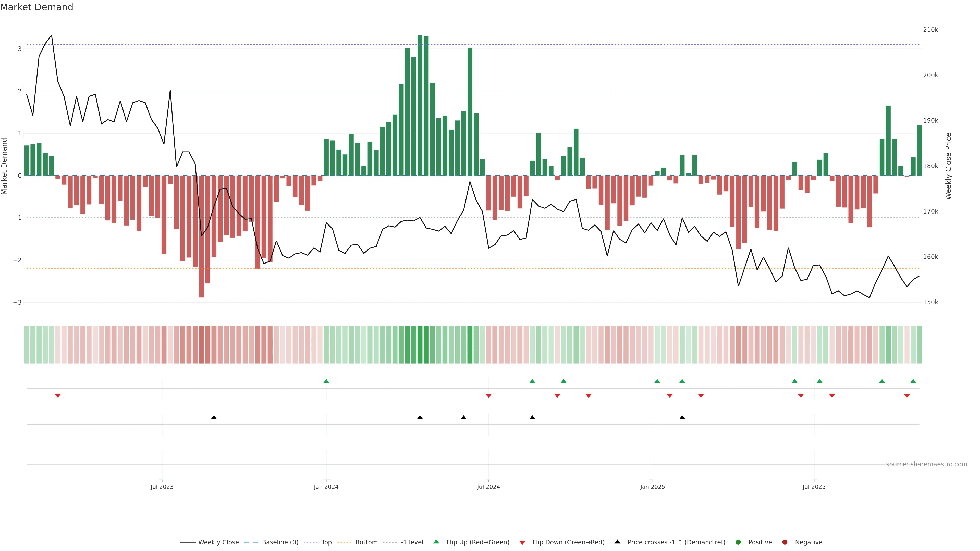Click the Market Demand chart title

point(36,7)
